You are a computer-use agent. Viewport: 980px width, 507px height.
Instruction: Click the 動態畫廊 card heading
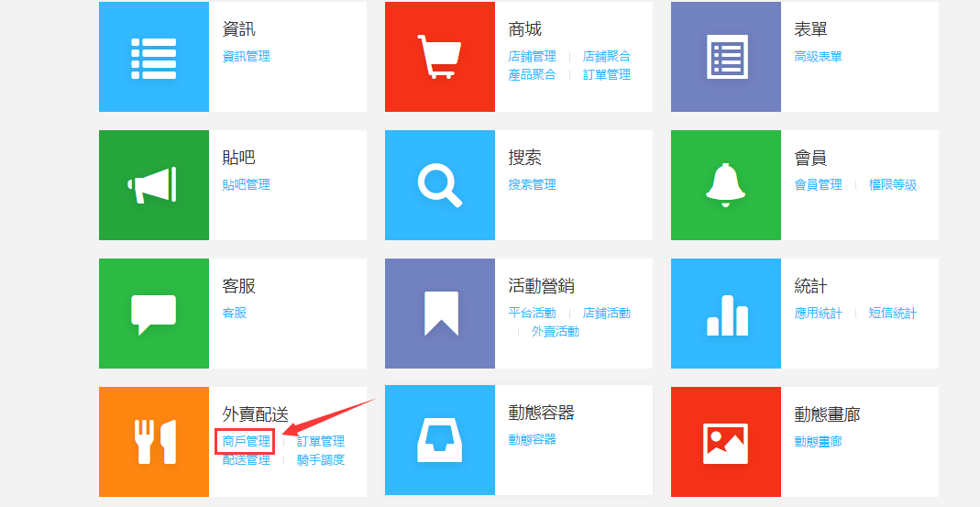pyautogui.click(x=828, y=413)
